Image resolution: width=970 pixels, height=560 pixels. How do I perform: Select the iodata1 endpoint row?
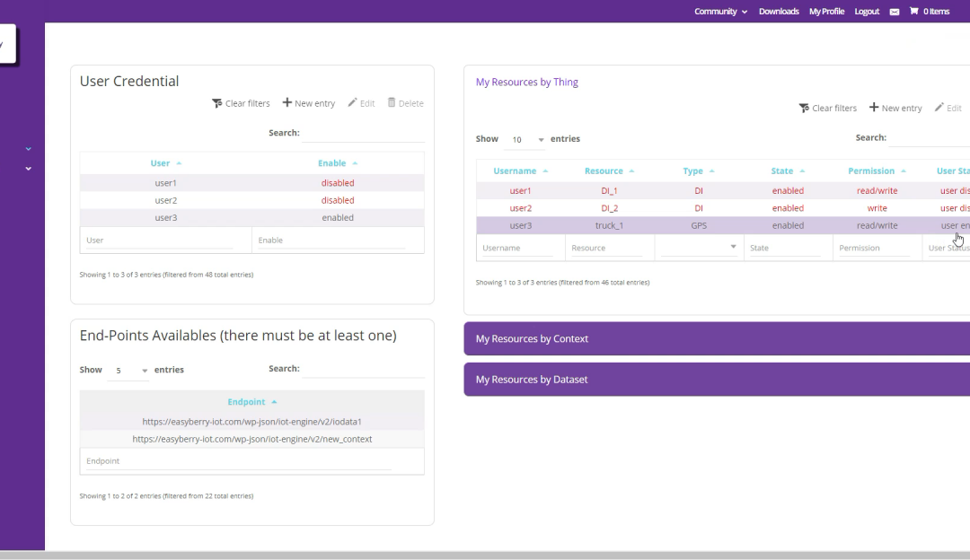[251, 422]
